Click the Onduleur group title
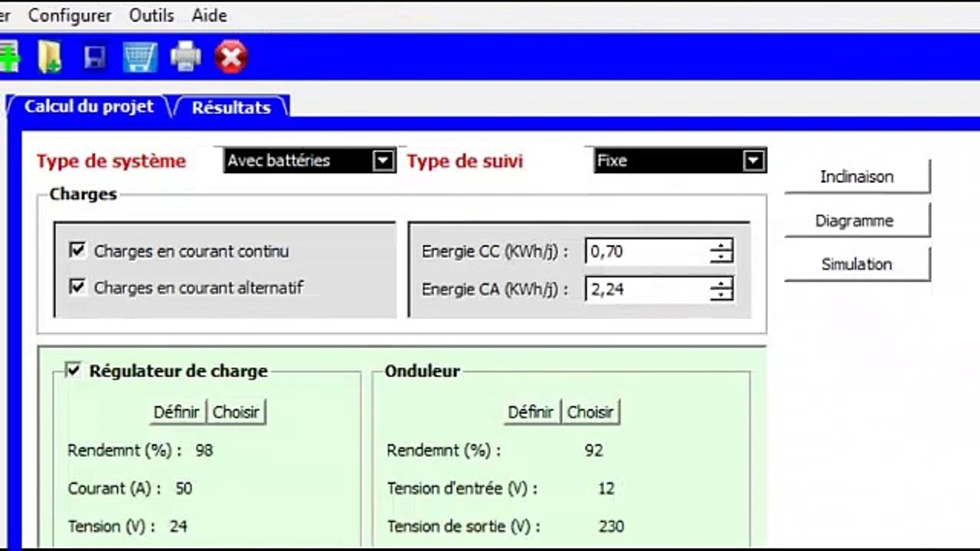 click(x=423, y=371)
